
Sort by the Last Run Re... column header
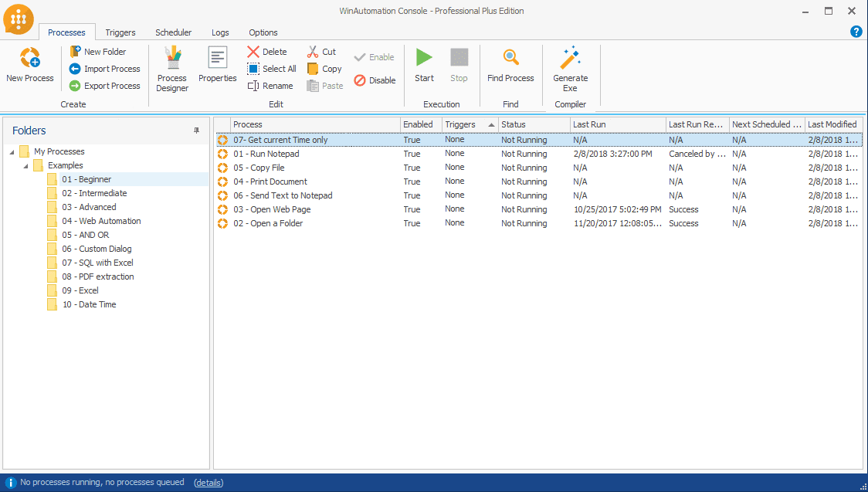697,124
